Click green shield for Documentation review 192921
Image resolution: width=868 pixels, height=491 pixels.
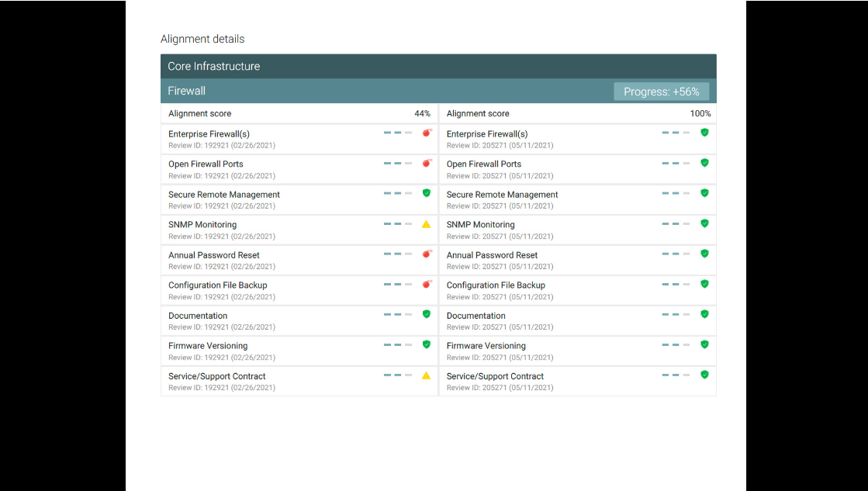tap(426, 314)
